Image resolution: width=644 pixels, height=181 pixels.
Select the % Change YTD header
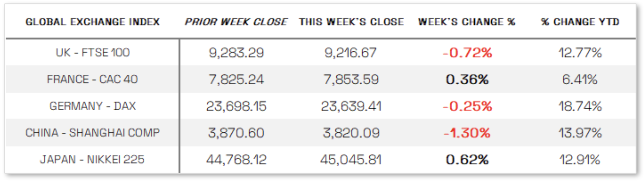(x=580, y=22)
